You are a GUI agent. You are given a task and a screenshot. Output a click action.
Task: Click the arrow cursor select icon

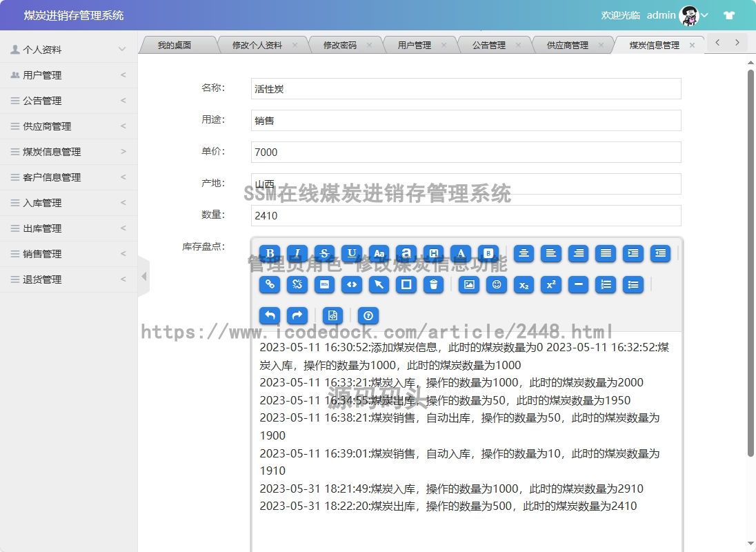pyautogui.click(x=379, y=284)
